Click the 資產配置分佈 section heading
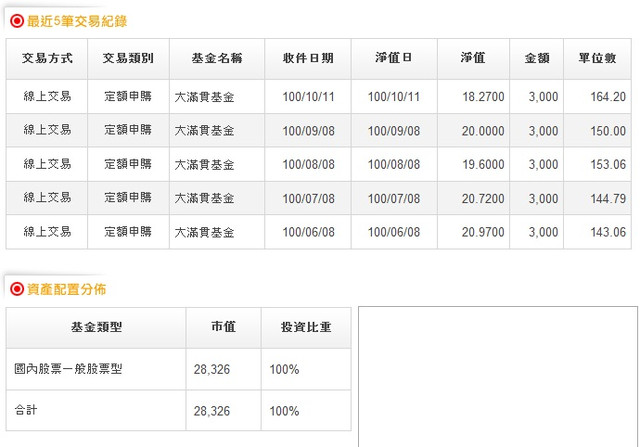The height and width of the screenshot is (447, 640). point(67,289)
